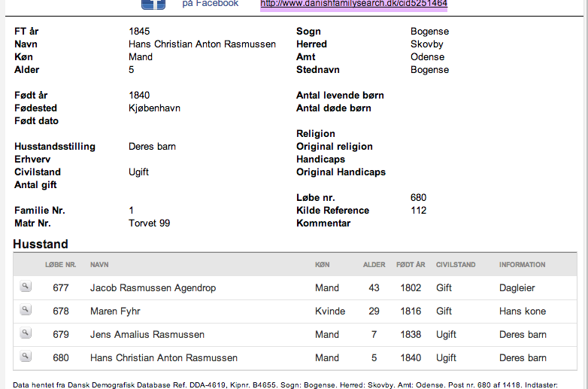Click the Facebook logo icon
This screenshot has height=389, width=588.
pyautogui.click(x=153, y=5)
